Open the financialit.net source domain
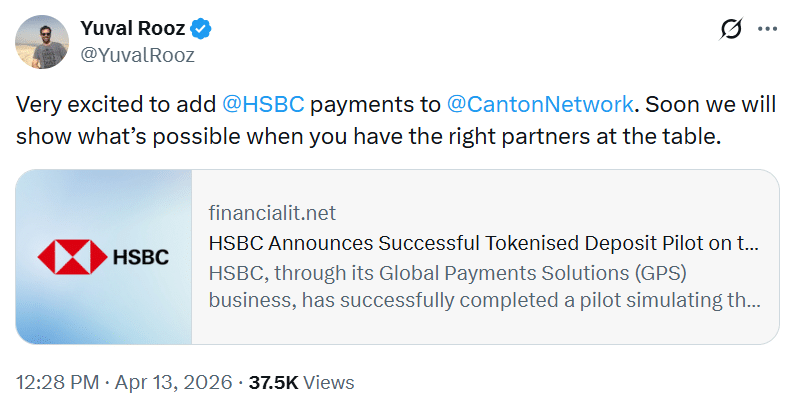 (272, 213)
